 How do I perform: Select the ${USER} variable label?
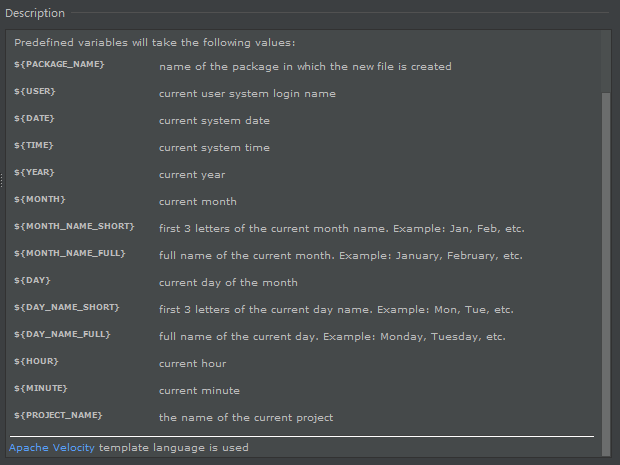coord(35,92)
